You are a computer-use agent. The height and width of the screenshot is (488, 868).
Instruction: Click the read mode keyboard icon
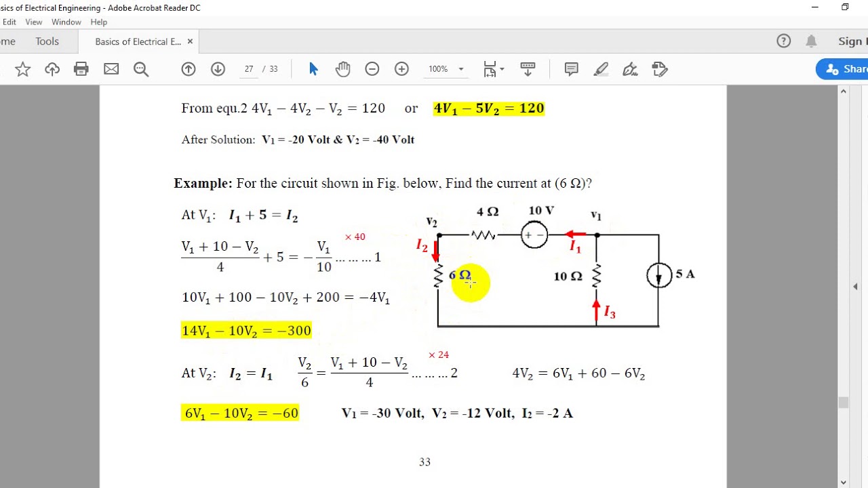click(528, 69)
